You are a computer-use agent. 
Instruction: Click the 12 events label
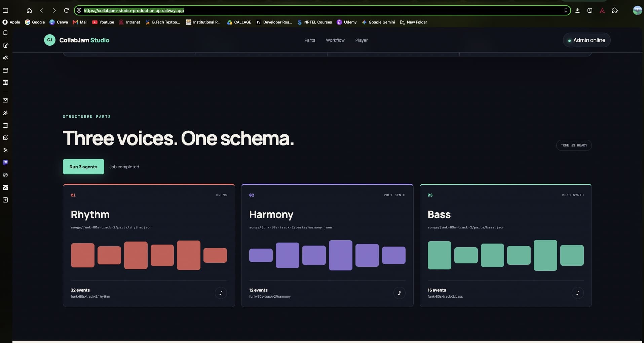[258, 290]
